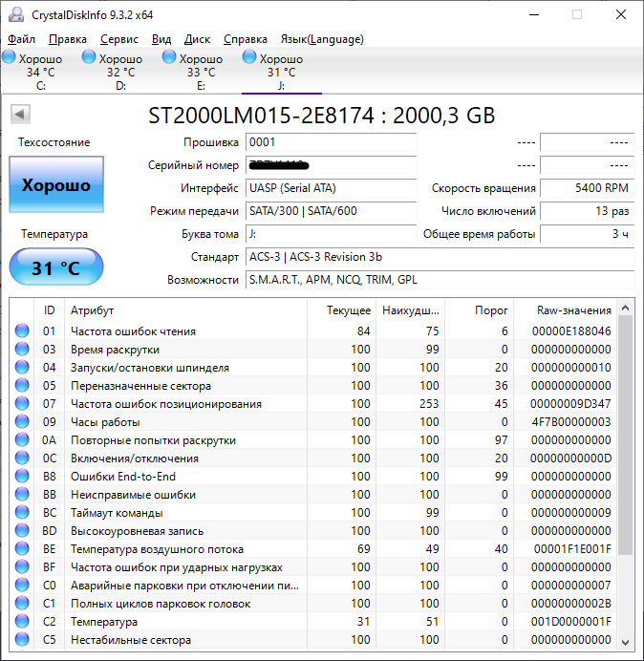Click status orb for attribute B8 row

[22, 476]
